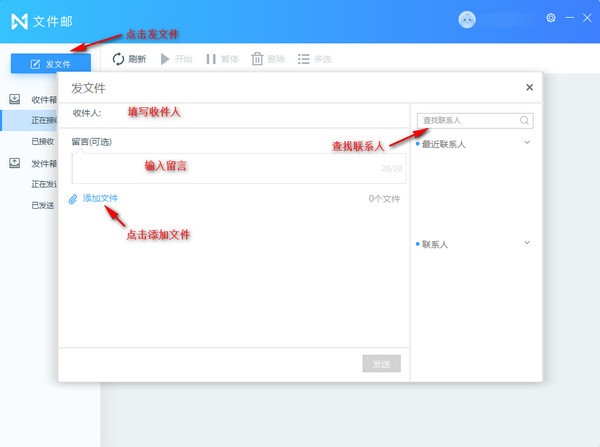Click the 留言 message text box
Screen dimensions: 600x447
[236, 167]
